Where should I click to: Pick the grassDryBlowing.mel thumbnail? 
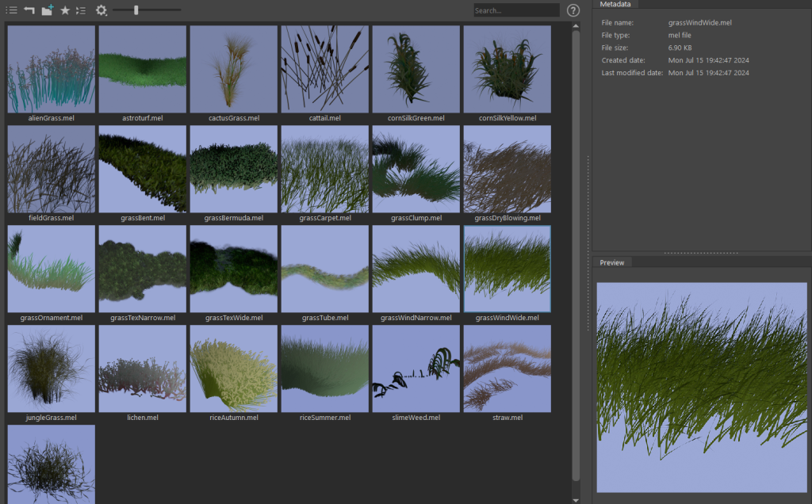coord(507,169)
